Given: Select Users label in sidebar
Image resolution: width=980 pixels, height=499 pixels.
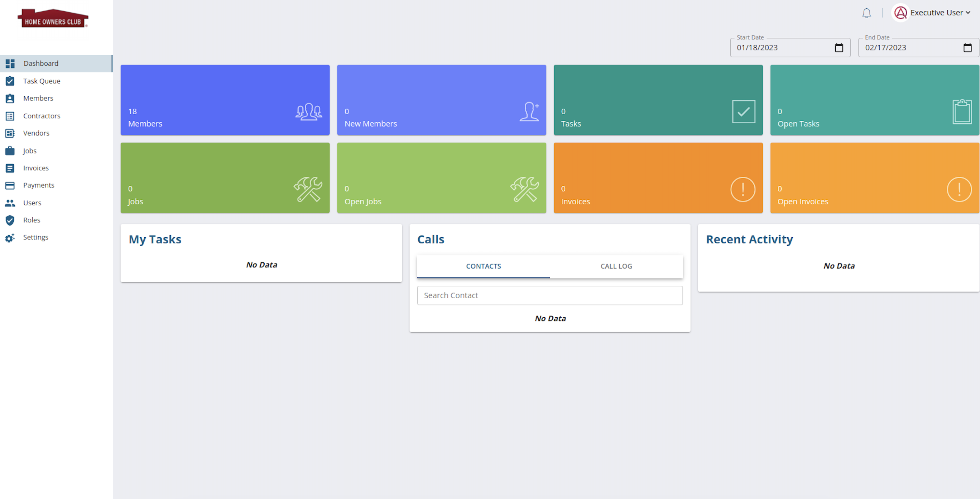Looking at the screenshot, I should [32, 203].
